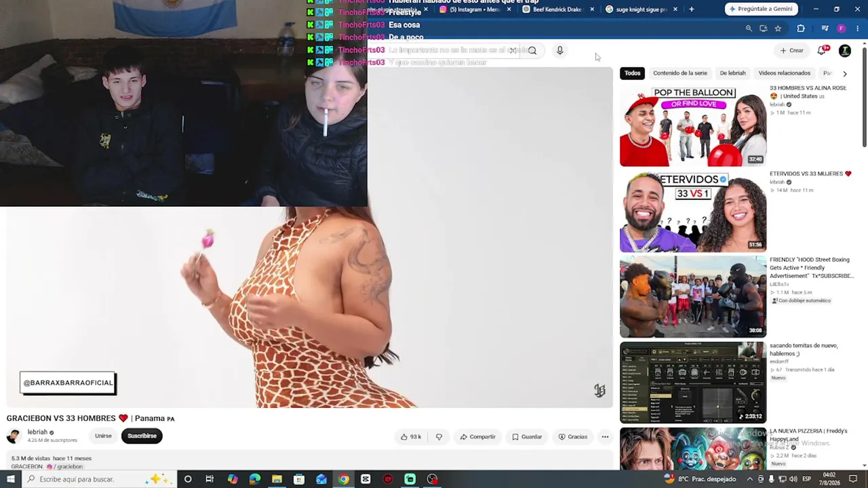This screenshot has height=488, width=868.
Task: Select the De lebriah filter chip
Action: 732,73
